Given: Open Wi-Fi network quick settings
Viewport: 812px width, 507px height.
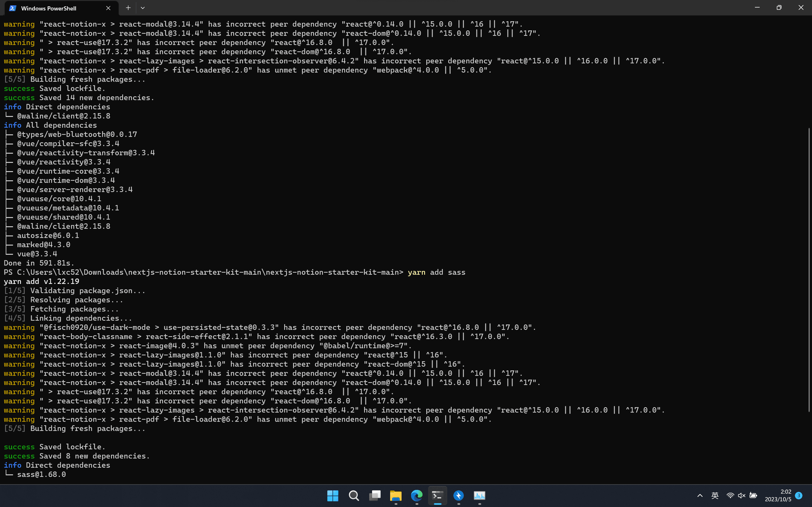Looking at the screenshot, I should pyautogui.click(x=730, y=496).
